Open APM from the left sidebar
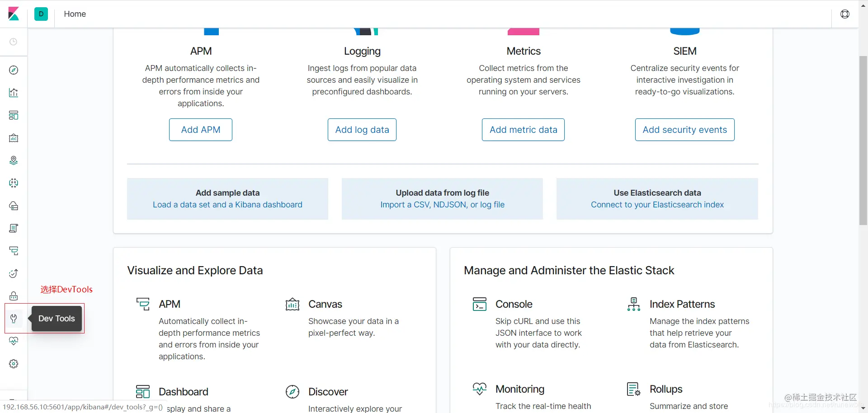The height and width of the screenshot is (413, 868). (14, 251)
